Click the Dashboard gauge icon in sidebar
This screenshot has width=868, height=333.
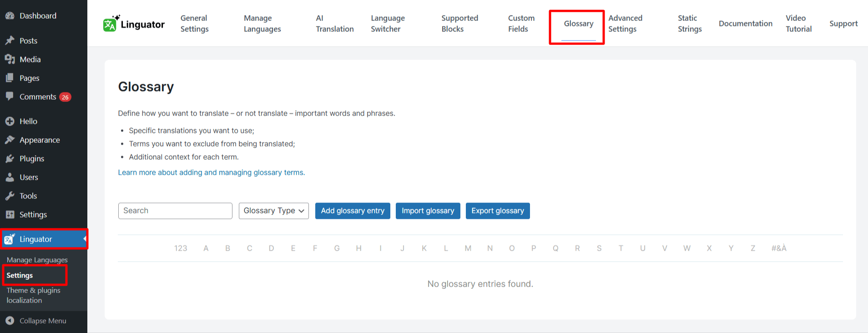[10, 16]
